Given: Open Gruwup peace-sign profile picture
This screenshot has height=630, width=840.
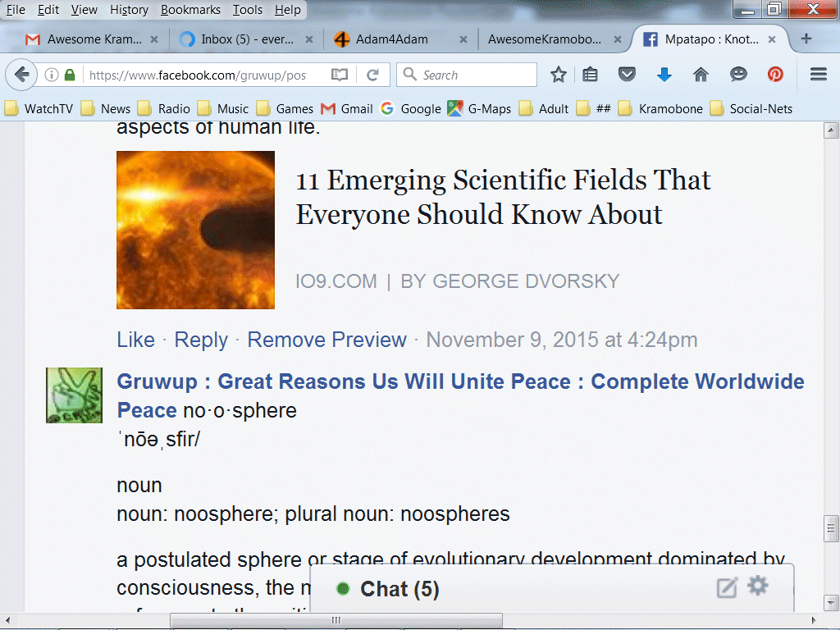Looking at the screenshot, I should pos(74,395).
